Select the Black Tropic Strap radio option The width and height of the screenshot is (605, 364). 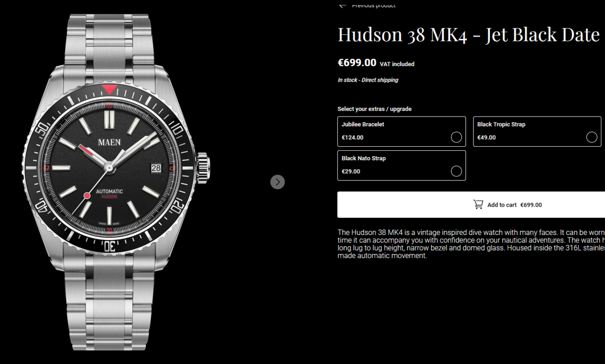[592, 137]
